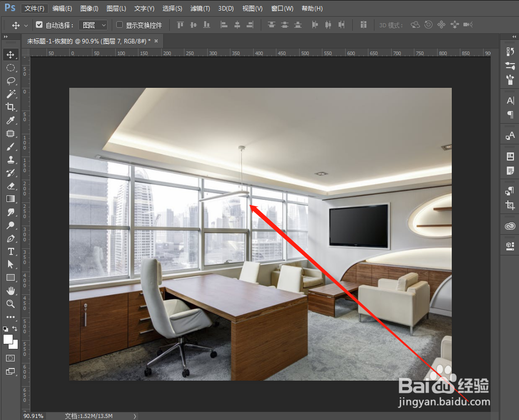Screen dimensions: 519x420
Task: Click the foreground color swatch
Action: (8, 339)
